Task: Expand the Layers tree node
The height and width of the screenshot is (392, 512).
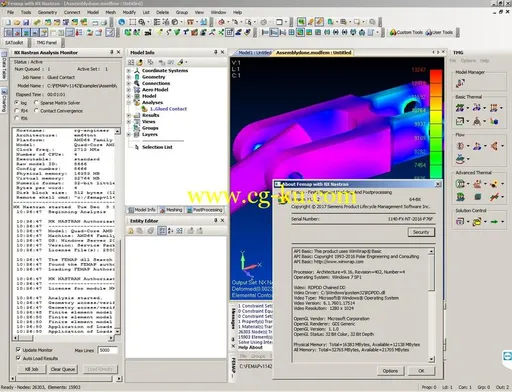Action: click(x=129, y=134)
